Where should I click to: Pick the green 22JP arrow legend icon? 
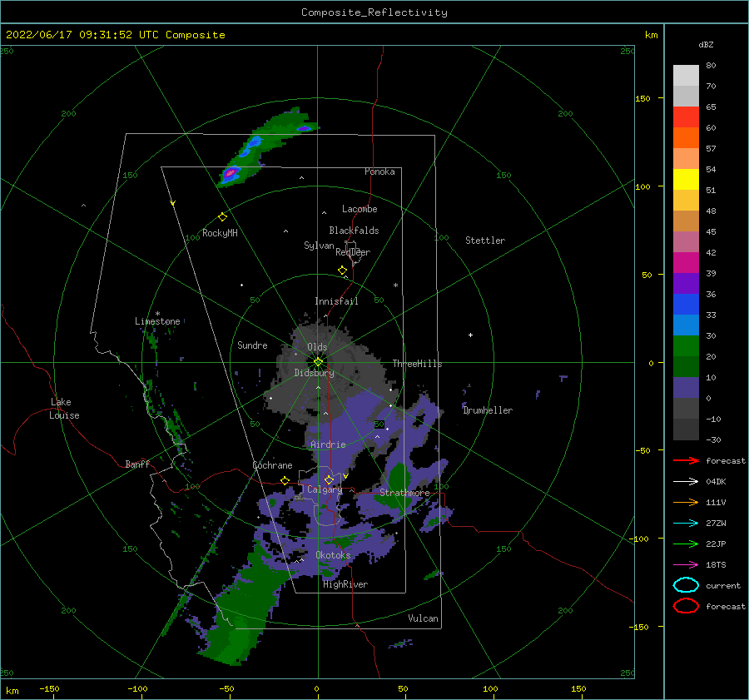point(686,544)
